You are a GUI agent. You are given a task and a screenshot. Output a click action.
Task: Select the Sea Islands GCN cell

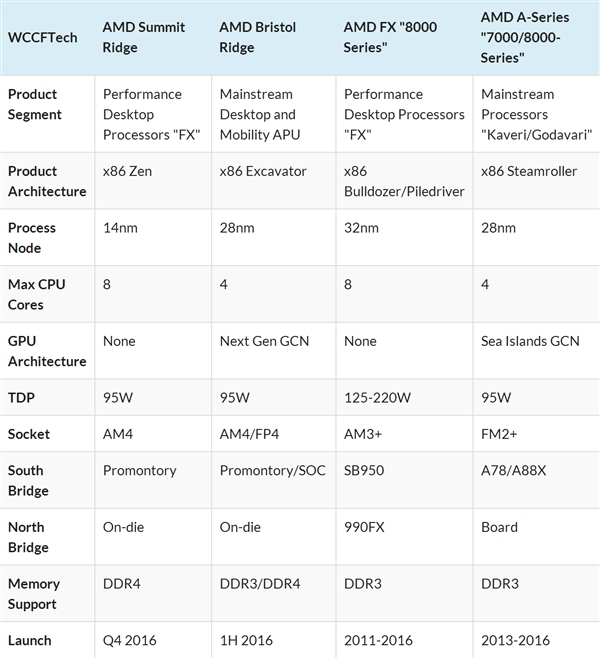[530, 341]
